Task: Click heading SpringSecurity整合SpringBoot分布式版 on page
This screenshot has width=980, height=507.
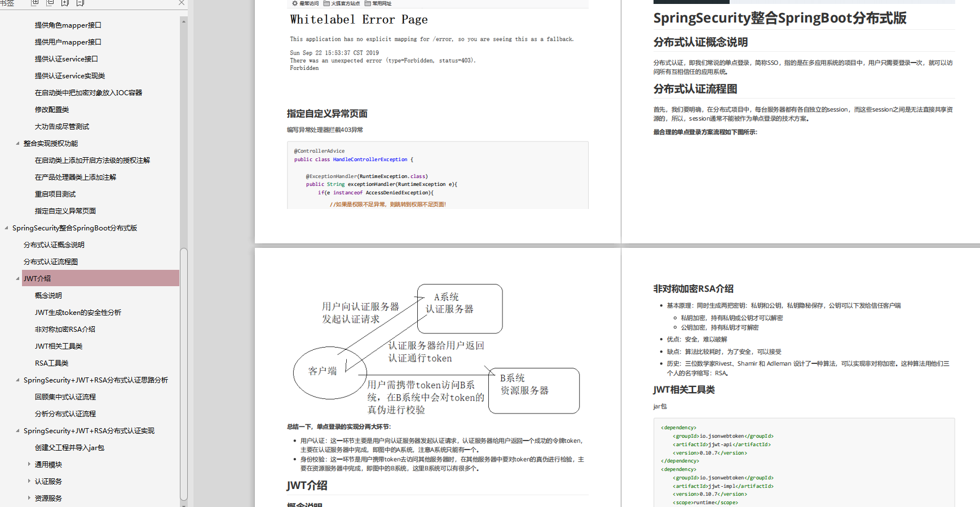Action: click(x=780, y=18)
